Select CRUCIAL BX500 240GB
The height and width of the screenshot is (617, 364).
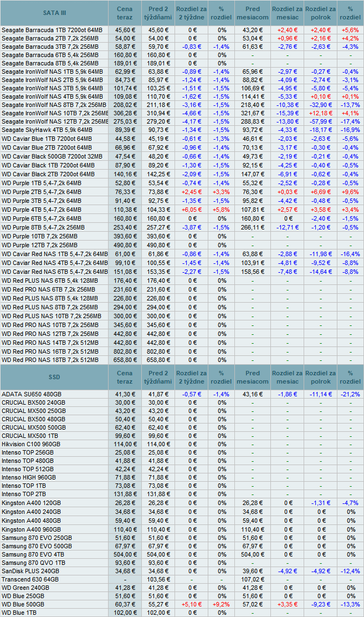pyautogui.click(x=33, y=402)
